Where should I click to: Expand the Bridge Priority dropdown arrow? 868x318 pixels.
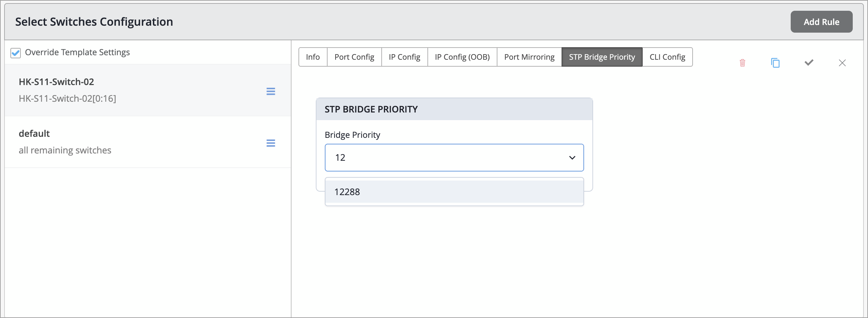(572, 158)
